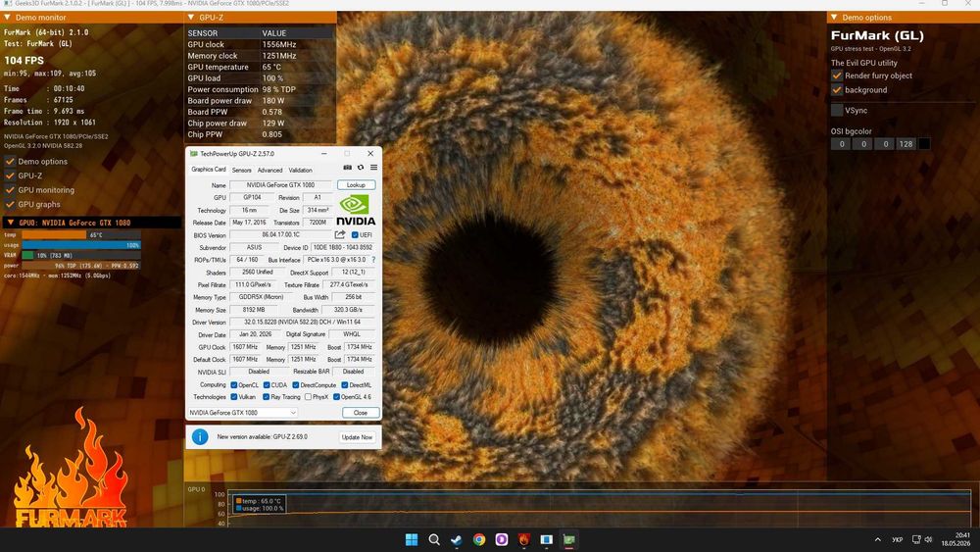Collapse GPU0: NVIDIA GeForce GTX 1080 section
The image size is (980, 552).
pos(10,223)
